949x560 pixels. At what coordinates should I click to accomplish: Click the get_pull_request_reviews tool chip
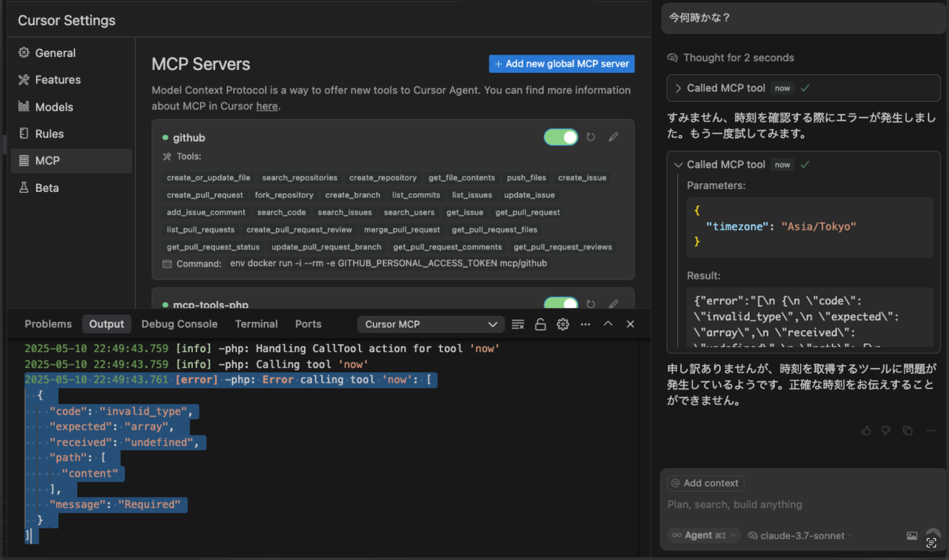click(562, 247)
